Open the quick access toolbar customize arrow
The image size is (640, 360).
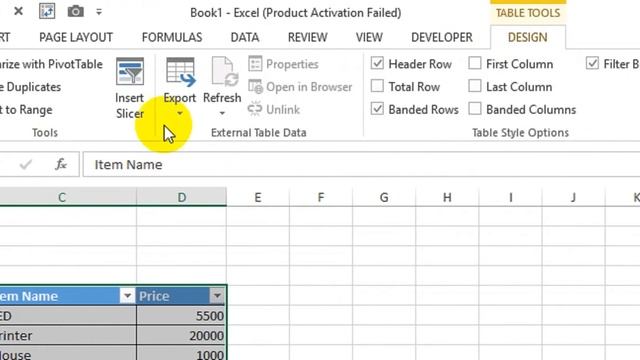[99, 12]
